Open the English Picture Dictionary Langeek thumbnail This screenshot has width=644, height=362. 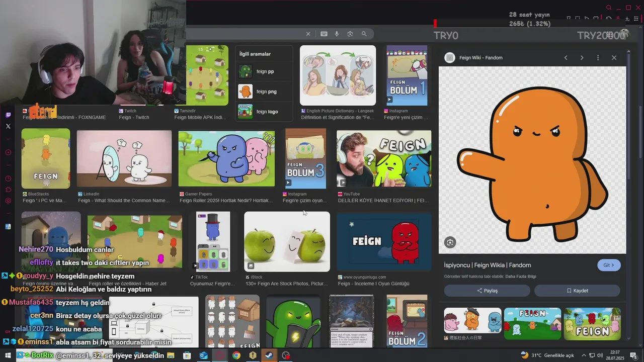pos(338,75)
